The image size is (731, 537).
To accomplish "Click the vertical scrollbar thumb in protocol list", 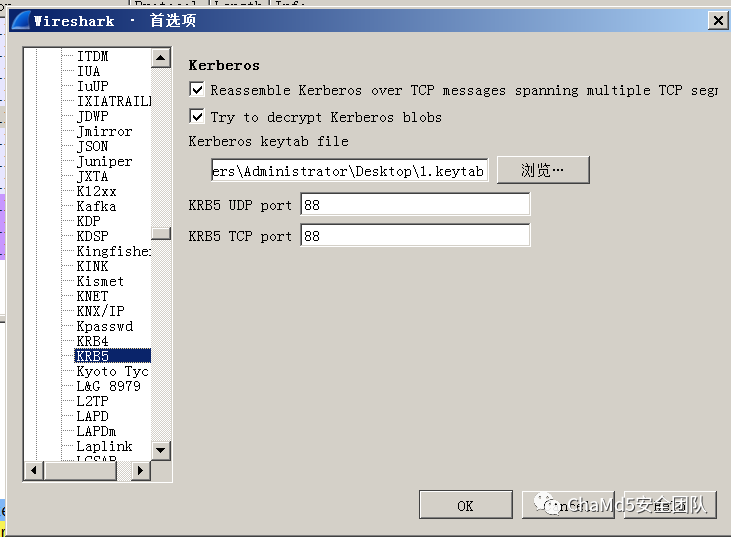I will [161, 234].
